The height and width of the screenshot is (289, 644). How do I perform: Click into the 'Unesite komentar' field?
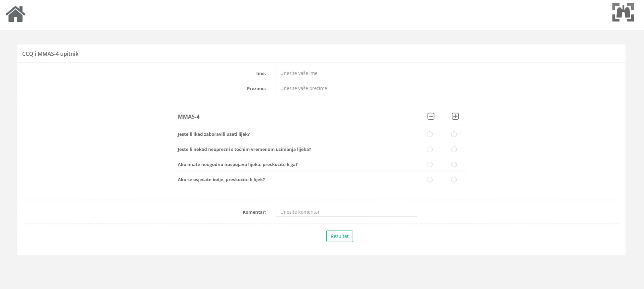pos(346,212)
